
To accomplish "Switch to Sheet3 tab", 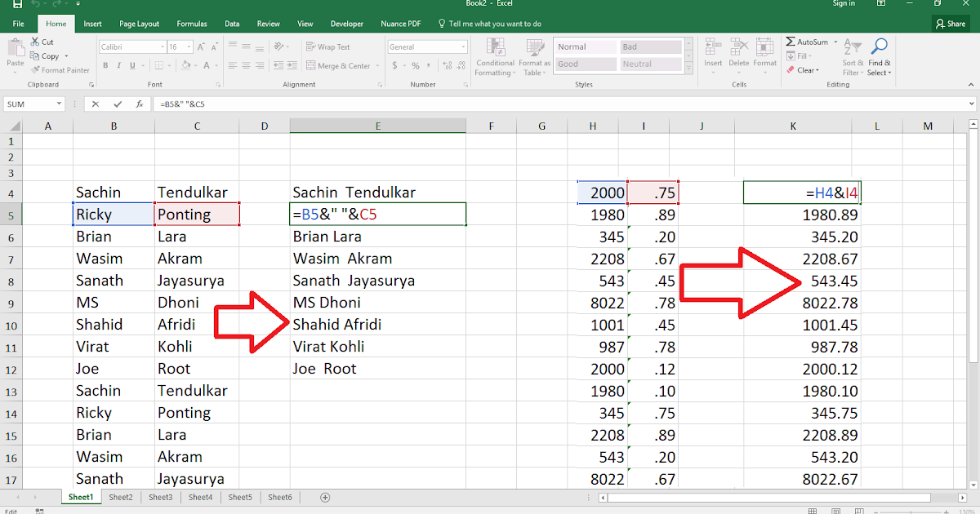I will pos(160,497).
